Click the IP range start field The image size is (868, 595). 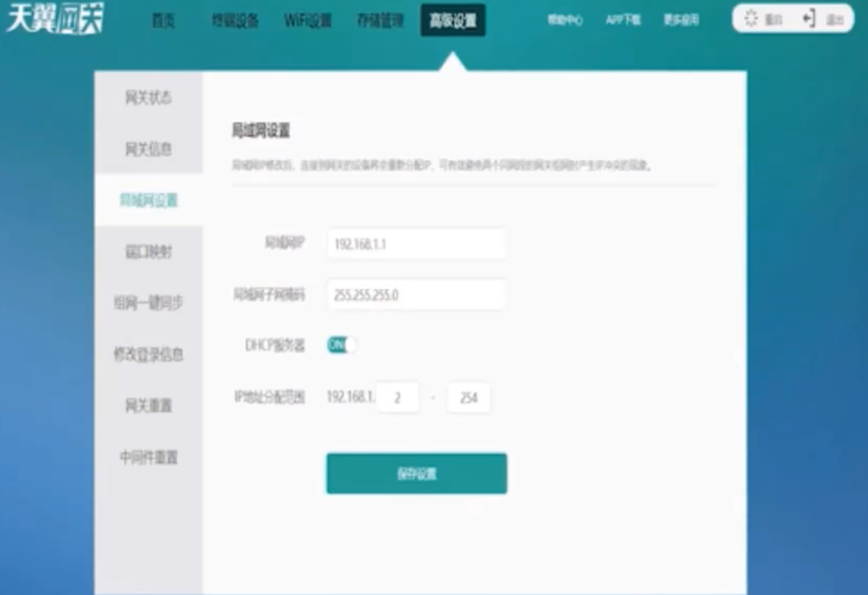coord(398,398)
